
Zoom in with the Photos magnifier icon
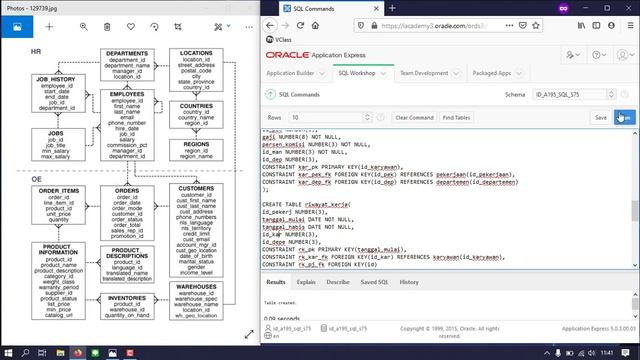(84, 27)
